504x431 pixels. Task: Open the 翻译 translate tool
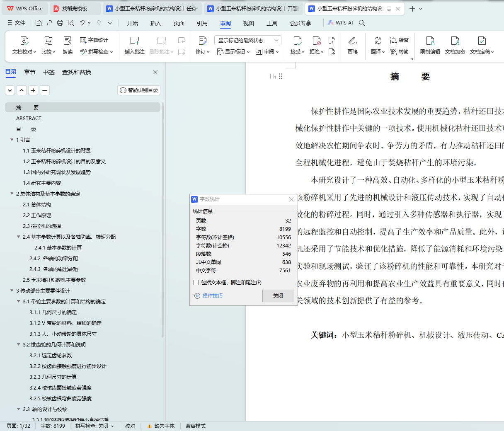click(x=378, y=46)
